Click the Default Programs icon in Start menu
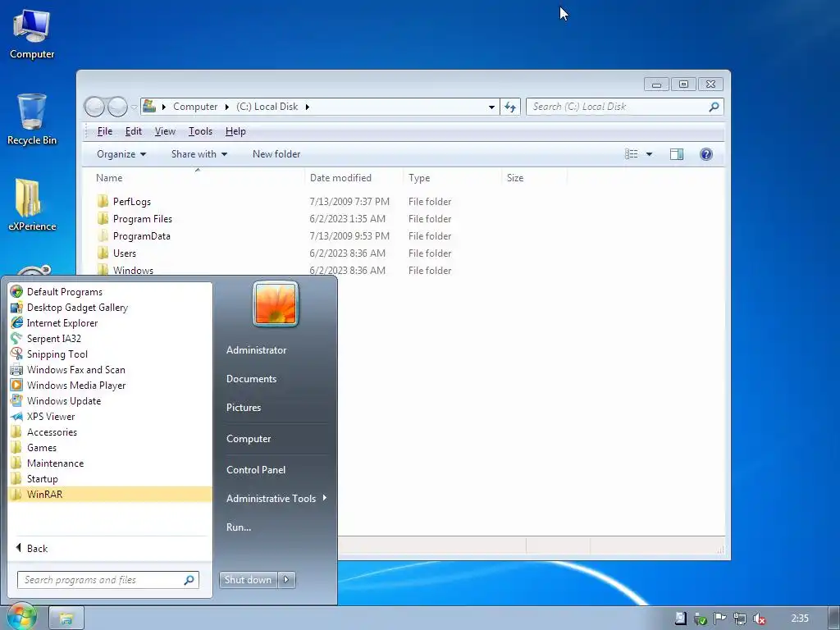 pyautogui.click(x=16, y=292)
